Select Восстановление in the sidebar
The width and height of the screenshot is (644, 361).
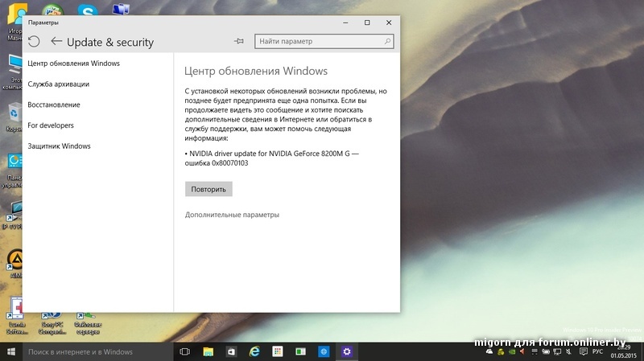pyautogui.click(x=53, y=105)
